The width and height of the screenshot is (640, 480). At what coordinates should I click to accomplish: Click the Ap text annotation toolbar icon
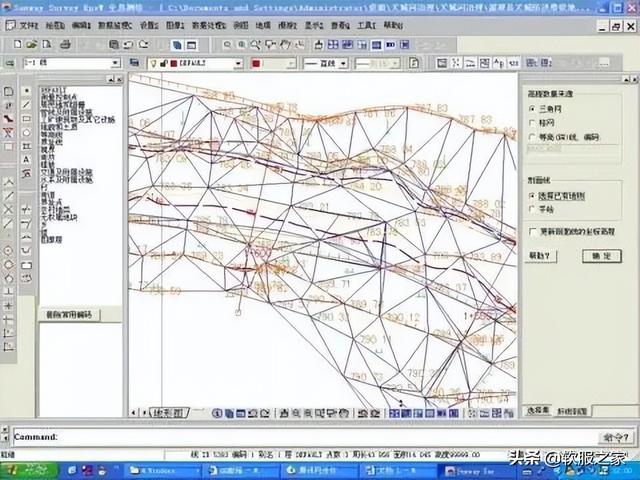click(499, 63)
